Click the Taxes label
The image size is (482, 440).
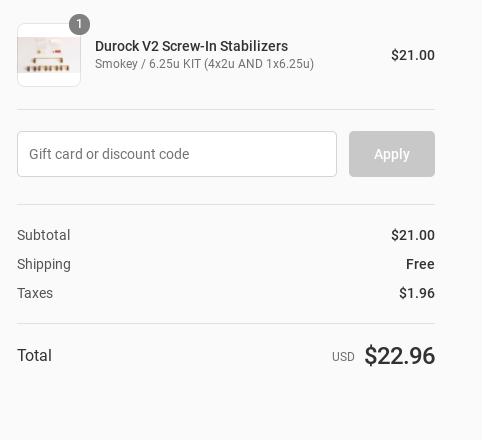[35, 293]
